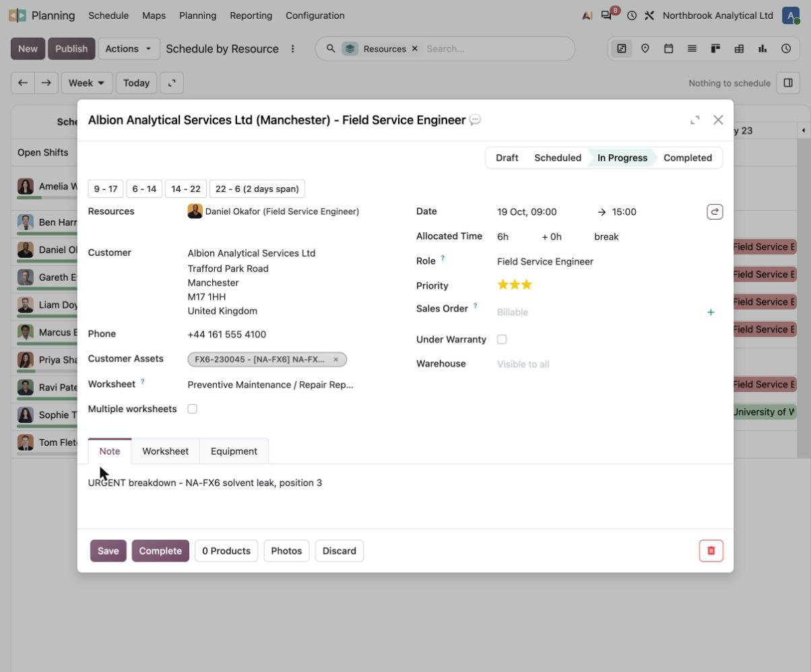
Task: Open the kebab menu beside Schedule by Resource
Action: (292, 48)
